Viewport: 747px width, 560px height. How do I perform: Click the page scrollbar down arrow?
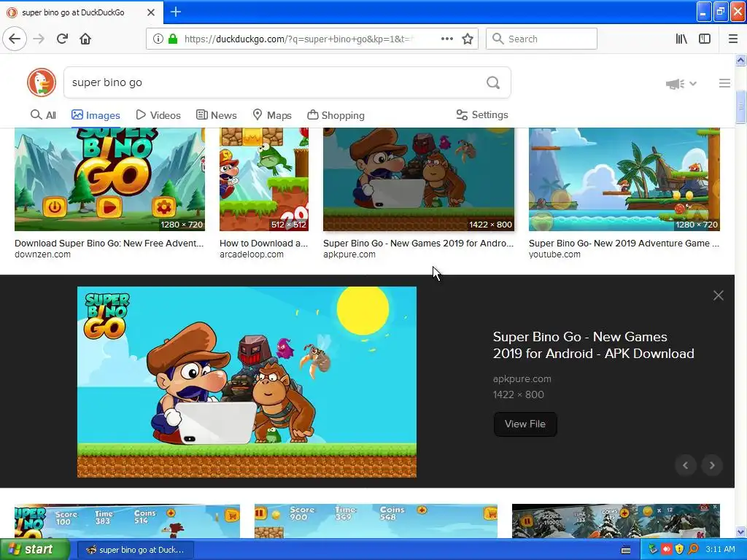pyautogui.click(x=740, y=532)
